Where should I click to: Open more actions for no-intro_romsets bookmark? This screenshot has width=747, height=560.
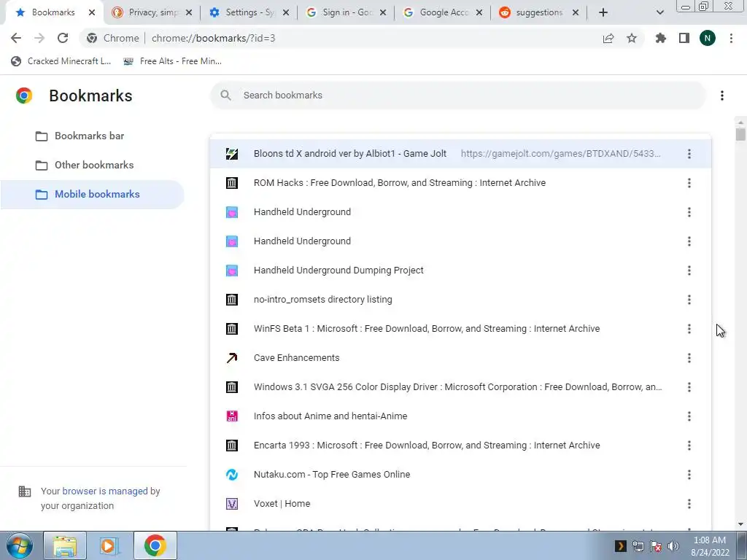pyautogui.click(x=689, y=300)
